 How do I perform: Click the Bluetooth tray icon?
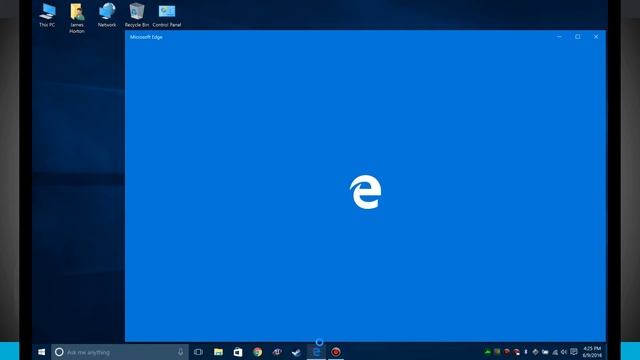coord(526,352)
